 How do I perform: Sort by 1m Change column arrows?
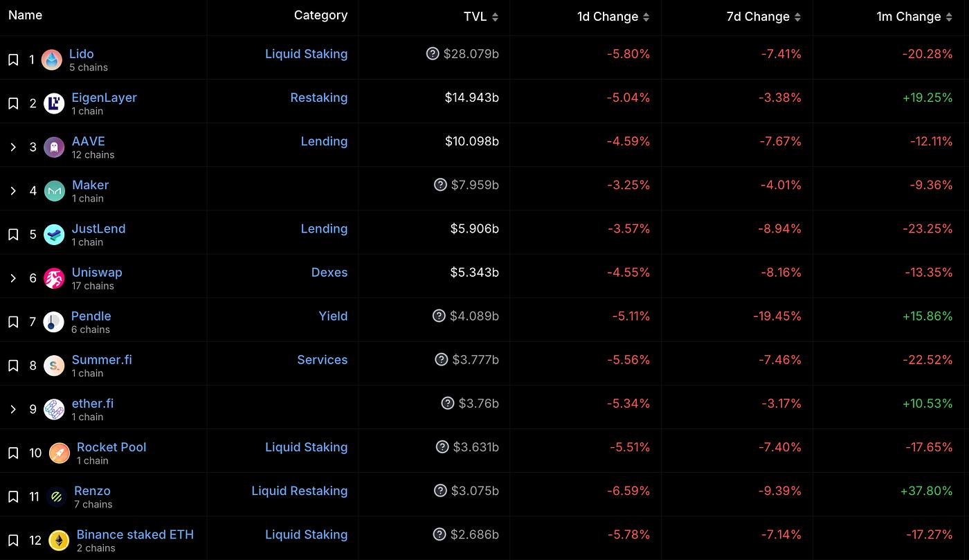[949, 17]
